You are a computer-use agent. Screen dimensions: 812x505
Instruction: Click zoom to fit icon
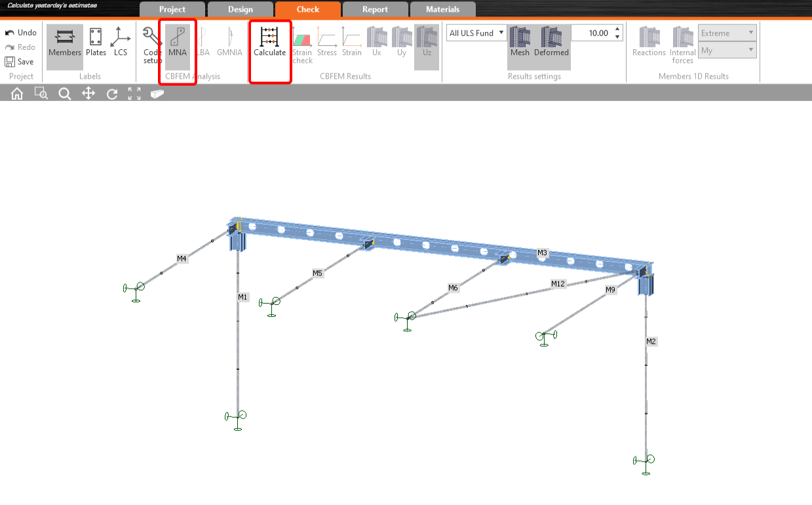coord(134,94)
